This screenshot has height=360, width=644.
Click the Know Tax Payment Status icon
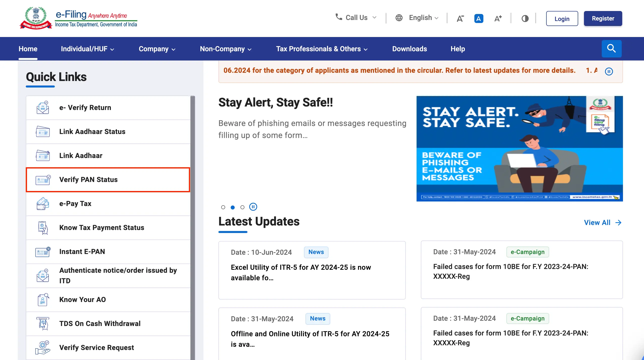point(43,227)
